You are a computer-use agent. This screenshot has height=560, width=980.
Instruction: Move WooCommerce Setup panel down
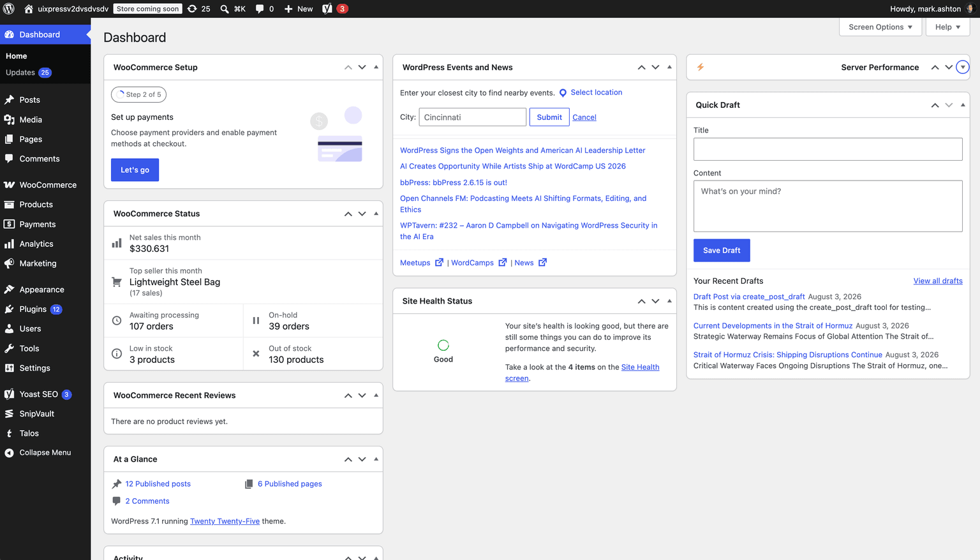362,67
